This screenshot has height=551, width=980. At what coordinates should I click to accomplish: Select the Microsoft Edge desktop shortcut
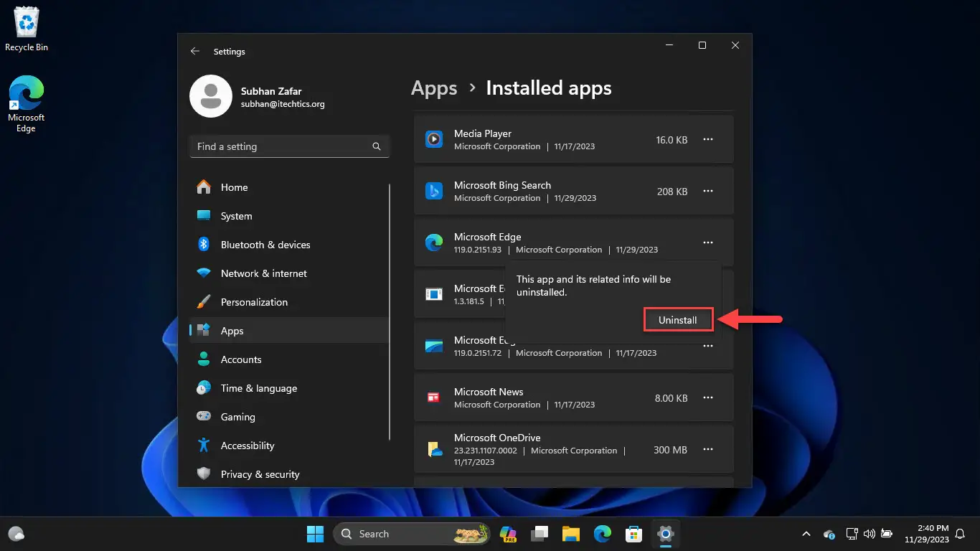coord(27,105)
